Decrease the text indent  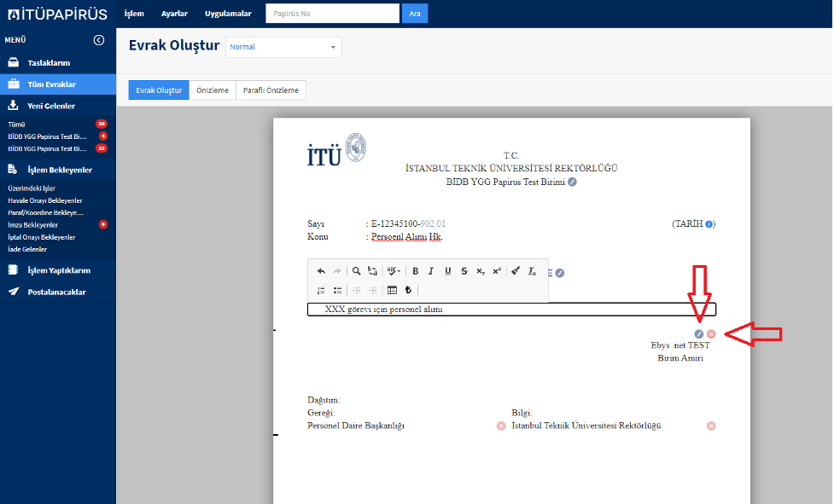pyautogui.click(x=356, y=290)
